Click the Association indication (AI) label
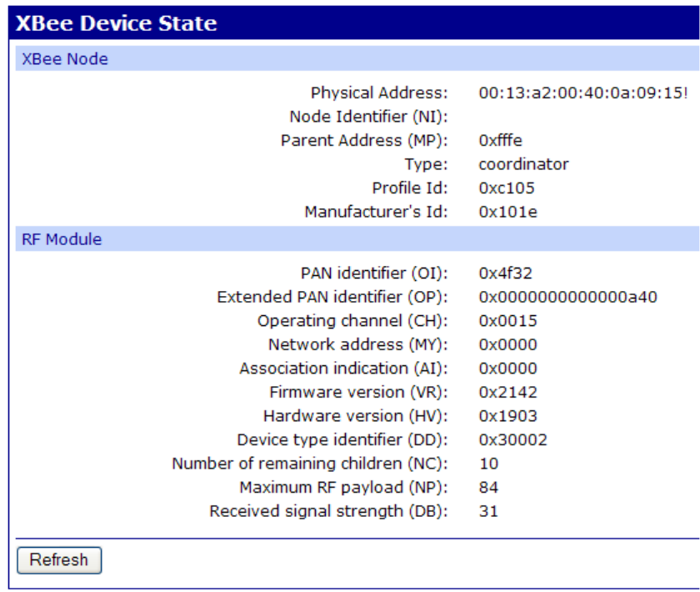The image size is (700, 592). 343,369
